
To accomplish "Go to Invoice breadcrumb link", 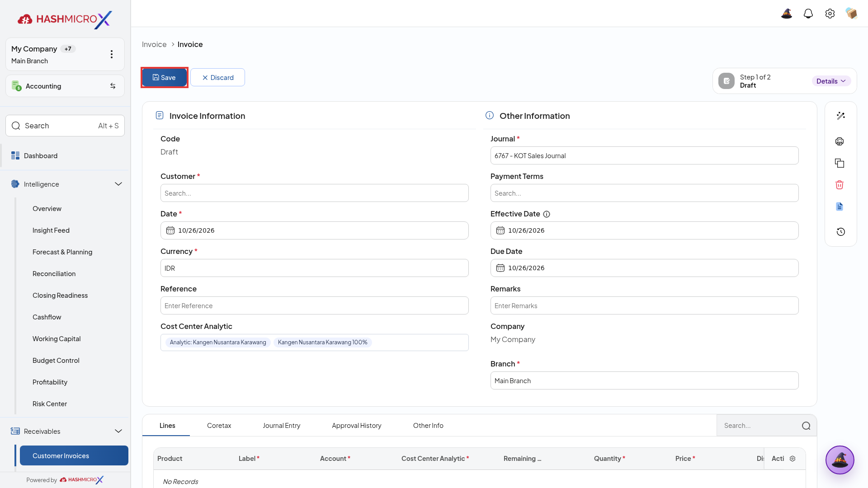I will (x=154, y=44).
